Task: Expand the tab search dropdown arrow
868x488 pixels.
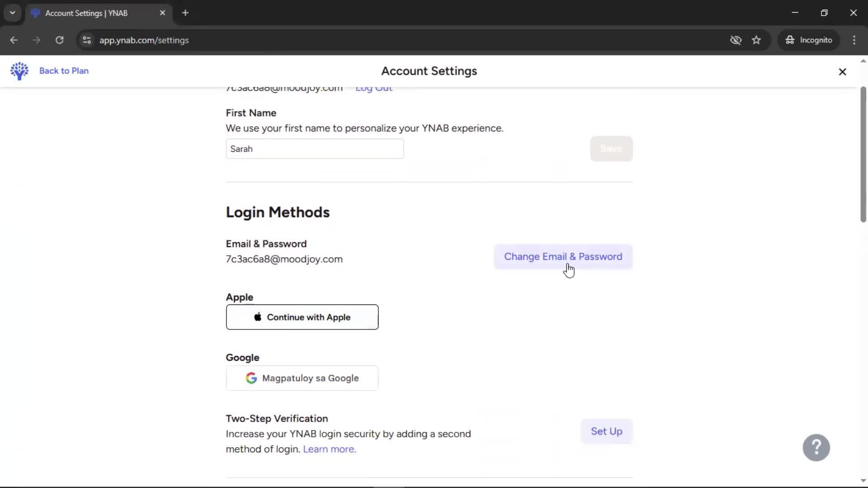Action: pos(13,13)
